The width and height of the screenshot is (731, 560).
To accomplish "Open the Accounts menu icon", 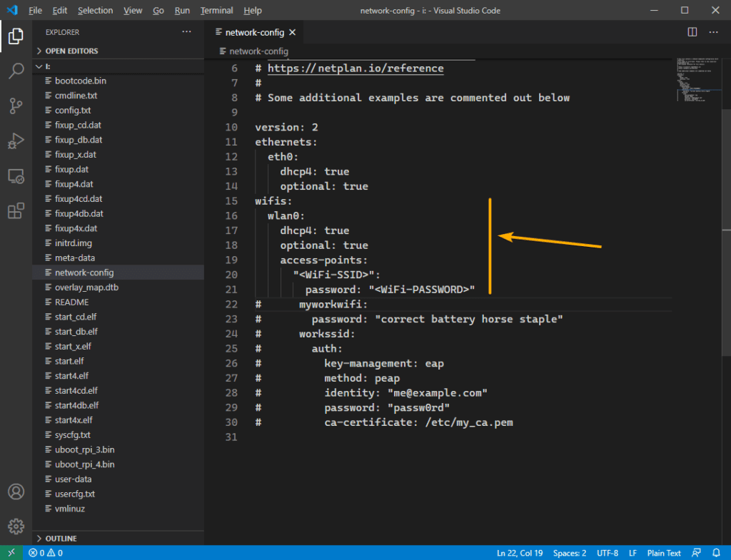I will [16, 492].
